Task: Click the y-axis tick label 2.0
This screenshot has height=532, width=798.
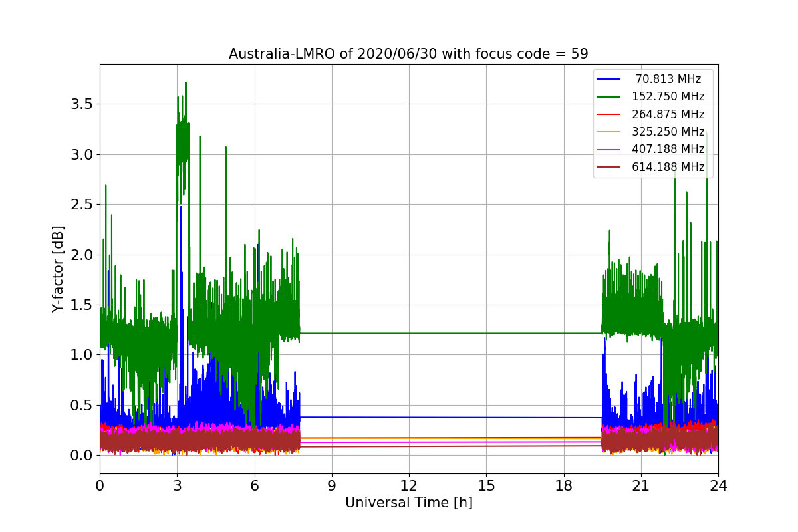Action: point(82,255)
